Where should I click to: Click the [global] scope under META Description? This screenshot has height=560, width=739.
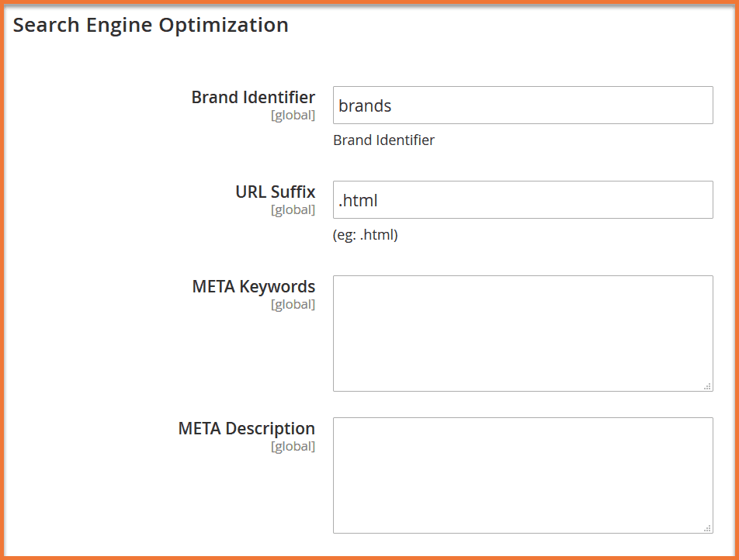coord(293,447)
